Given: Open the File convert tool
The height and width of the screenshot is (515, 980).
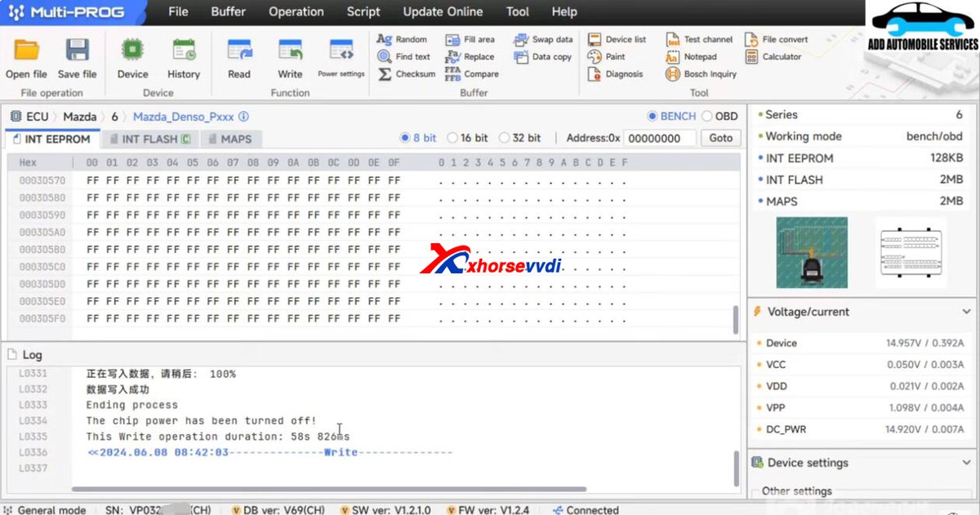Looking at the screenshot, I should point(777,39).
